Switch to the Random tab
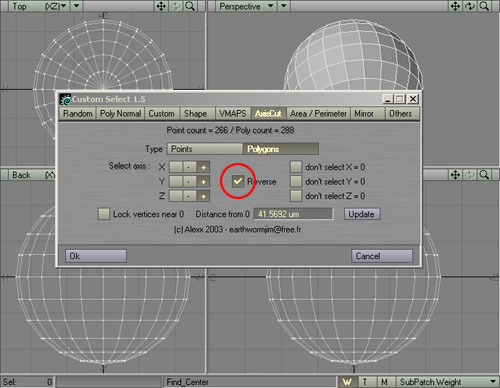 78,114
